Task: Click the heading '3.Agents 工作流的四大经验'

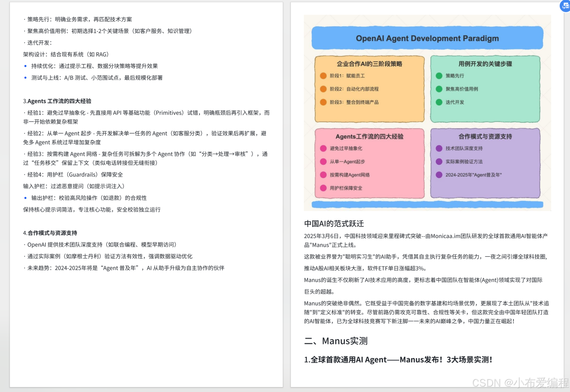Action: pos(57,101)
